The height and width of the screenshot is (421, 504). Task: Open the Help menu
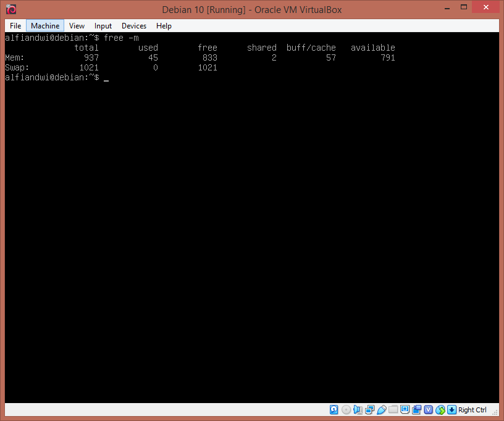point(164,26)
